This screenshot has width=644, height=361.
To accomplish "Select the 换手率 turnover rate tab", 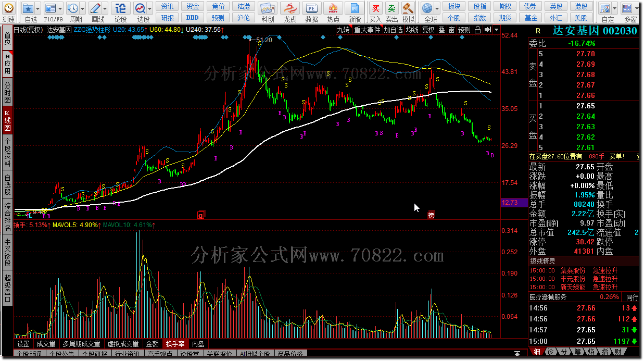I will (175, 344).
